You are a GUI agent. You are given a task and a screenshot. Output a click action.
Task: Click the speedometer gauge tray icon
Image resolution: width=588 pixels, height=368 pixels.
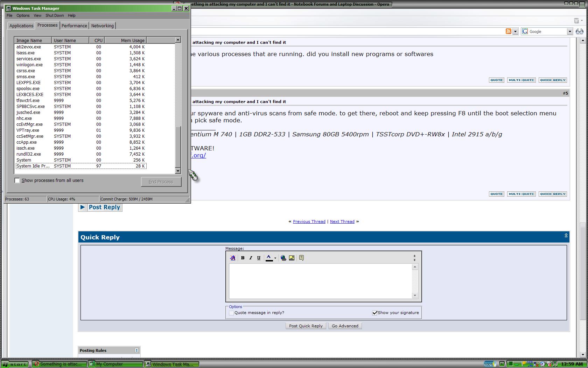pos(542,364)
